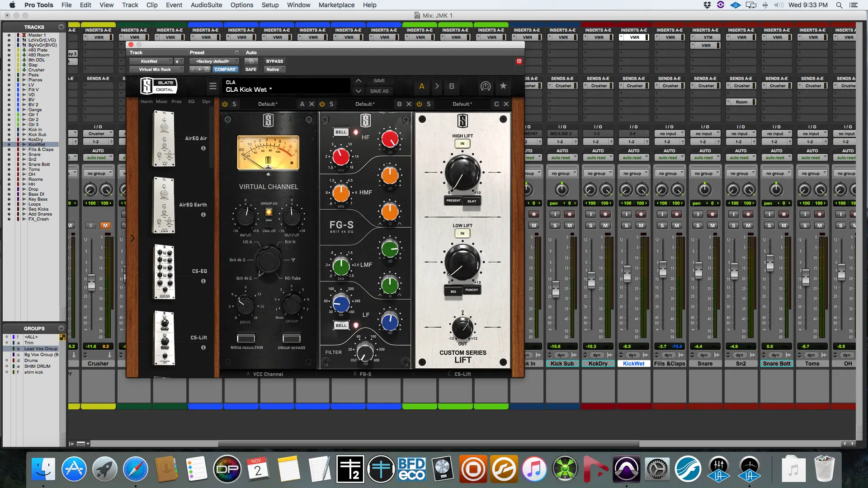Click the SAFE automation button
The image size is (868, 488).
251,70
